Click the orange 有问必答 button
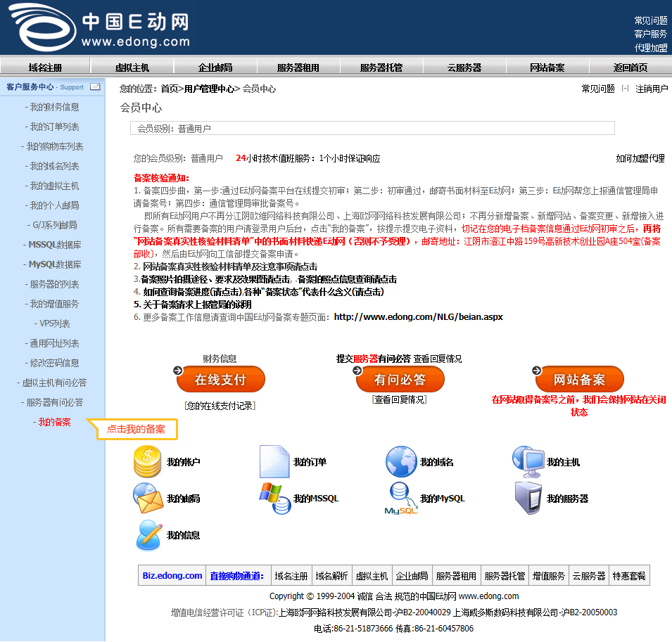Viewport: 672px width, 642px height. [400, 379]
